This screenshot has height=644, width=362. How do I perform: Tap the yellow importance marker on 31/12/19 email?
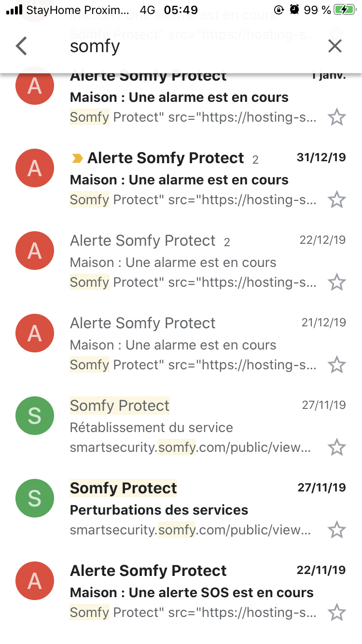tap(77, 158)
